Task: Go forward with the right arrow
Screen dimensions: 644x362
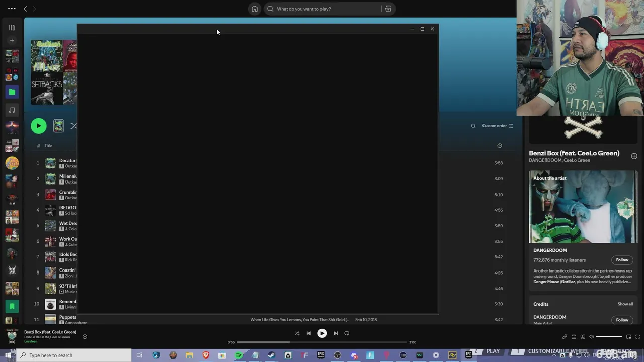Action: point(34,9)
